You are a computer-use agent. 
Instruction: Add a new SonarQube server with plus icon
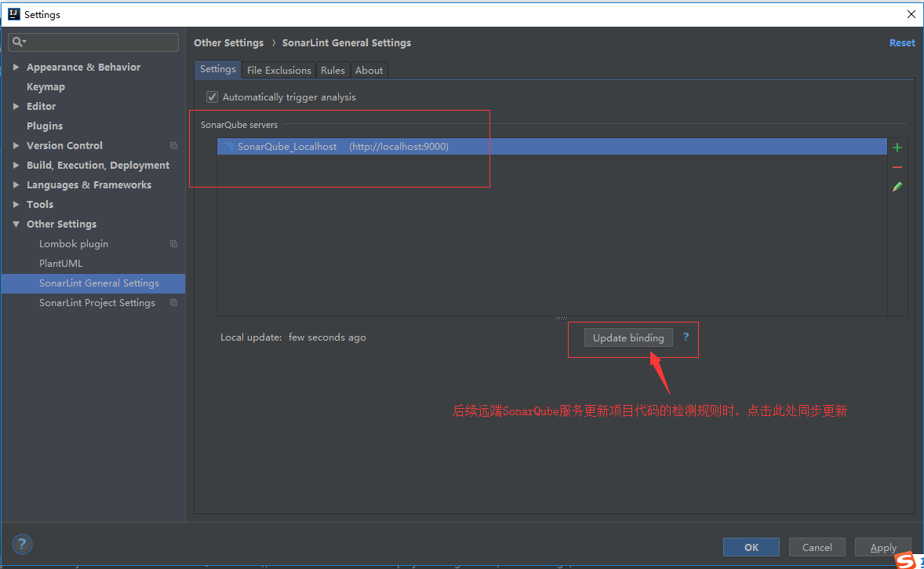[897, 148]
